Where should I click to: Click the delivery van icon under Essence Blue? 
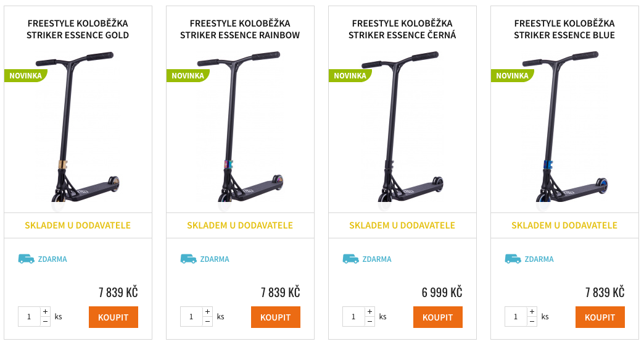(x=513, y=259)
